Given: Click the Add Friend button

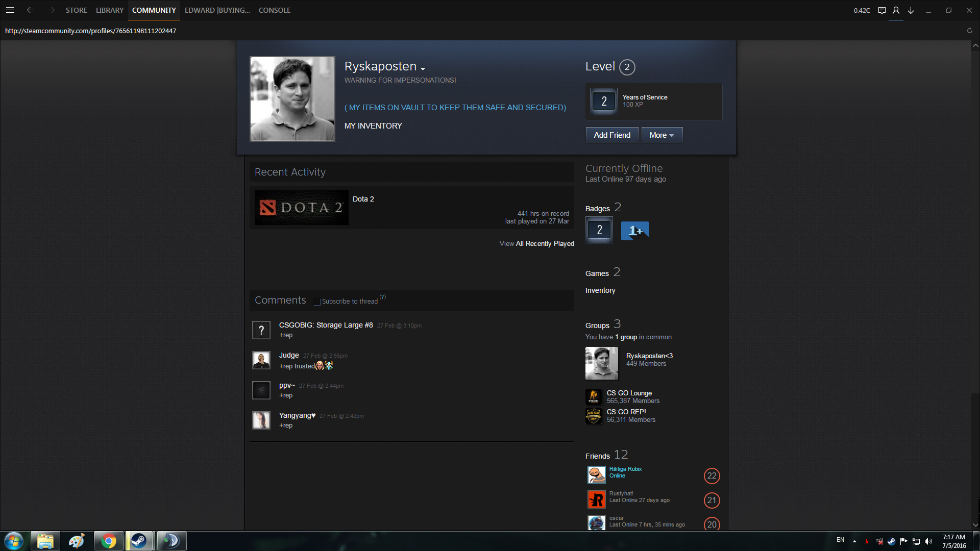Looking at the screenshot, I should coord(611,135).
